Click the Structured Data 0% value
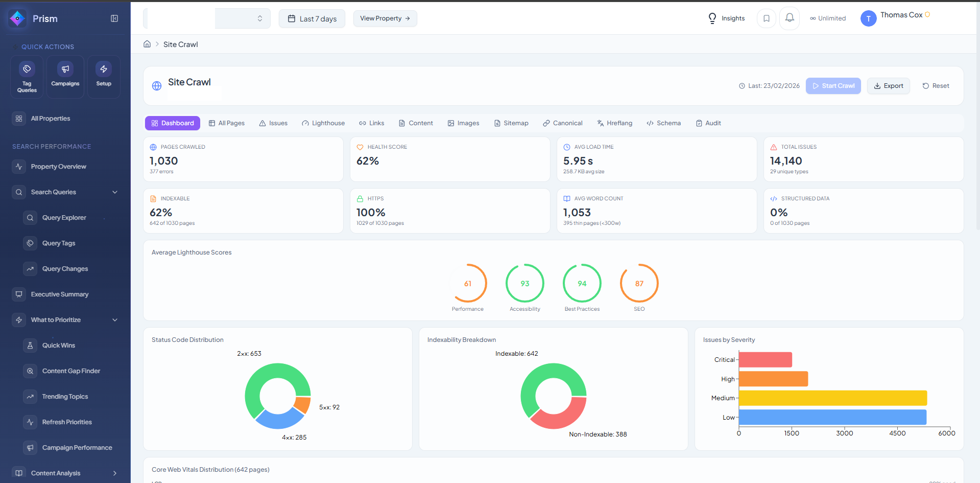The height and width of the screenshot is (483, 980). click(x=779, y=213)
